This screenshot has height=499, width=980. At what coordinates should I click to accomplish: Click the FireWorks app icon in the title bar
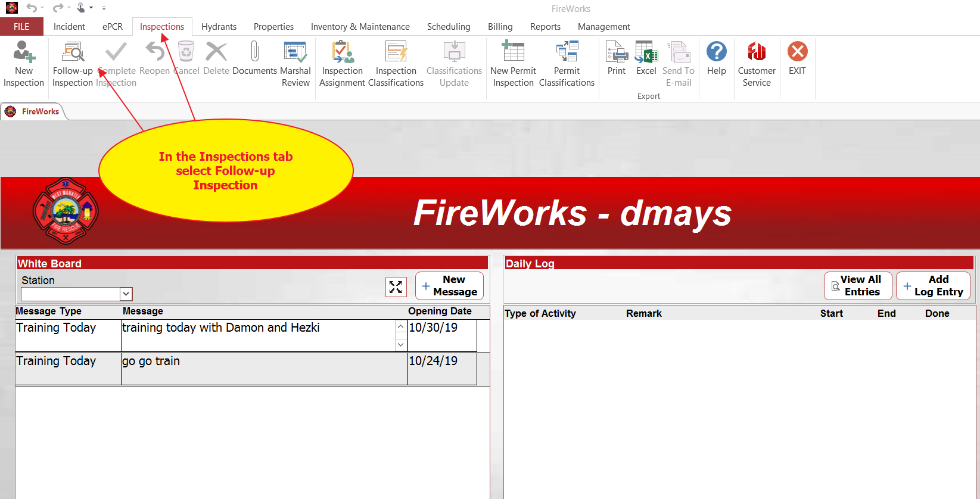(11, 8)
